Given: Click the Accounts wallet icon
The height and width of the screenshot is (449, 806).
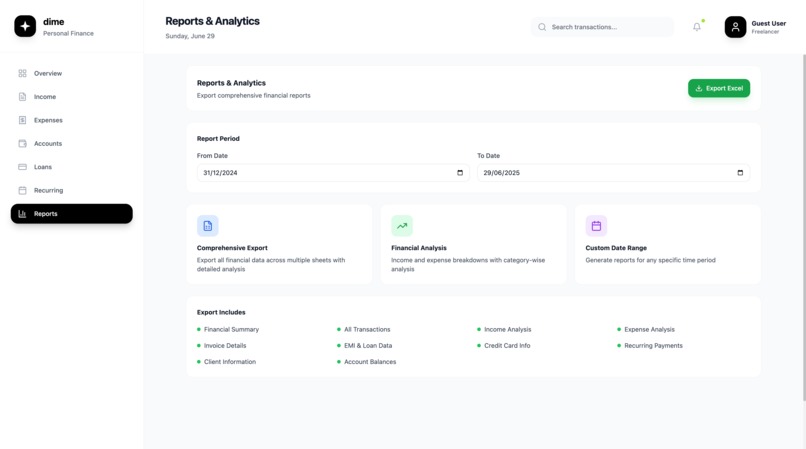Looking at the screenshot, I should click(22, 143).
